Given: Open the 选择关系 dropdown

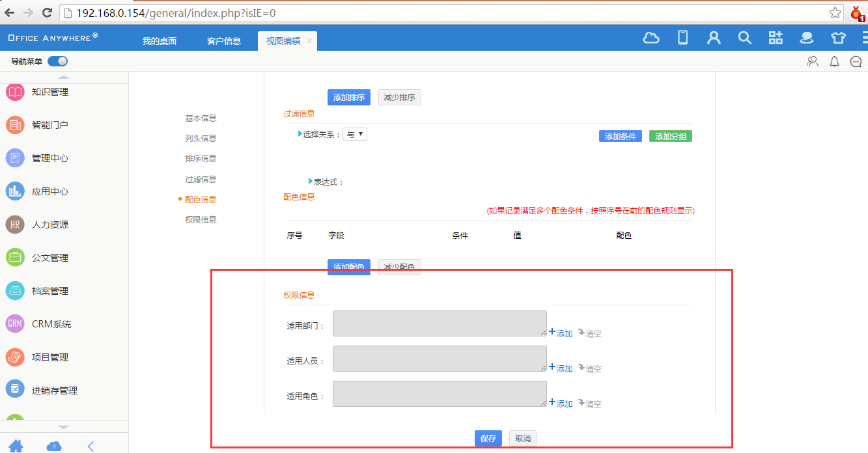Looking at the screenshot, I should pos(355,134).
